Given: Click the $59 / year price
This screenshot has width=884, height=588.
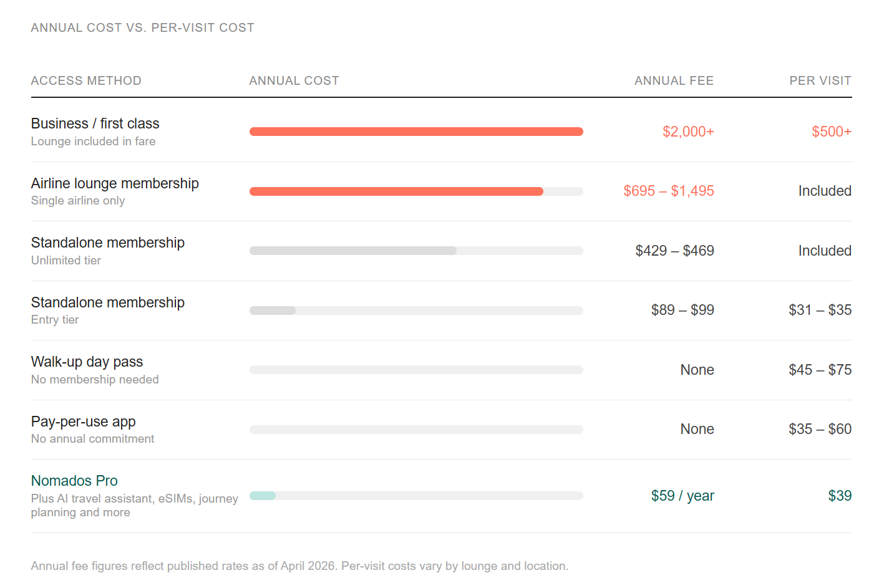Looking at the screenshot, I should click(682, 496).
